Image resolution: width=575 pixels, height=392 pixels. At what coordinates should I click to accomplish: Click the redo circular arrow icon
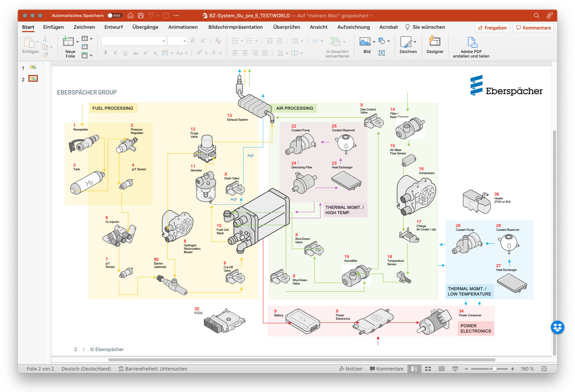tap(166, 16)
